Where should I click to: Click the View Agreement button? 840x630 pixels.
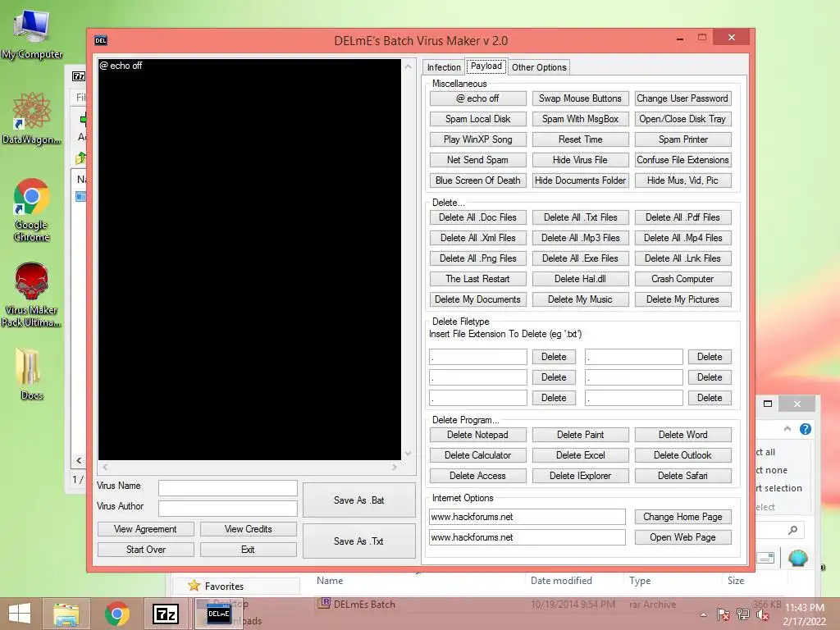point(146,529)
